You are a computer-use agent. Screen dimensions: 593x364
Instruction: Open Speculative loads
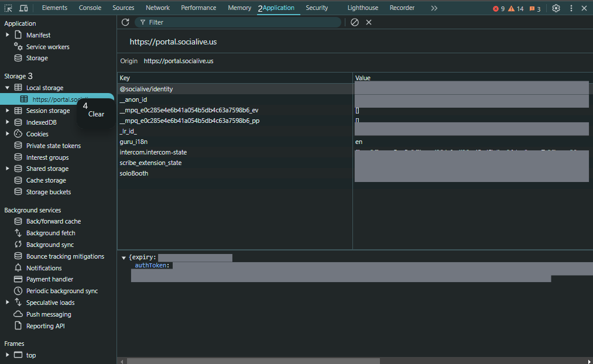point(50,303)
